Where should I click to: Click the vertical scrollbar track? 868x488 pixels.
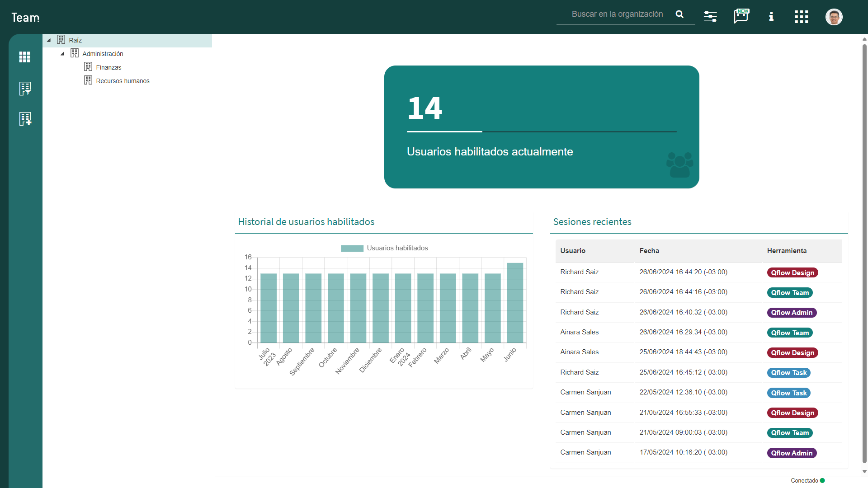[x=864, y=253]
